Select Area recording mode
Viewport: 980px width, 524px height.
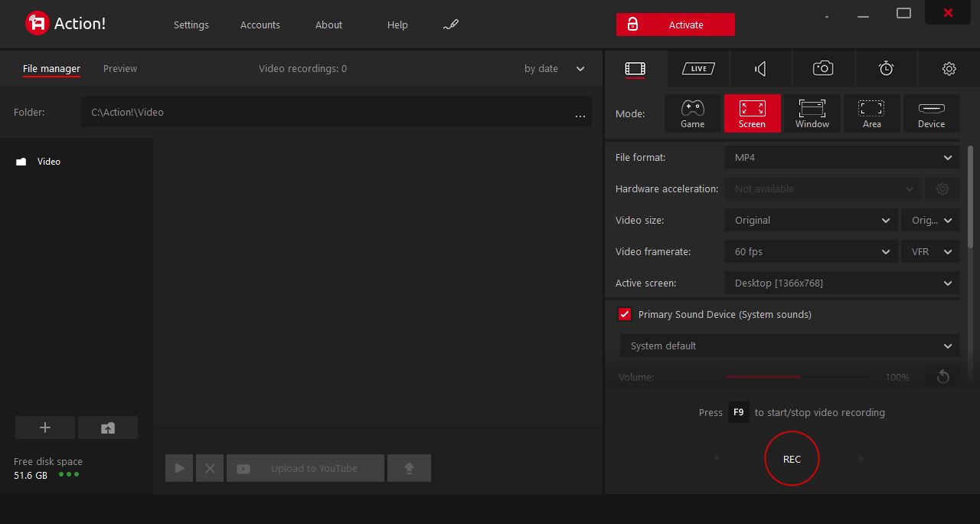[x=872, y=113]
